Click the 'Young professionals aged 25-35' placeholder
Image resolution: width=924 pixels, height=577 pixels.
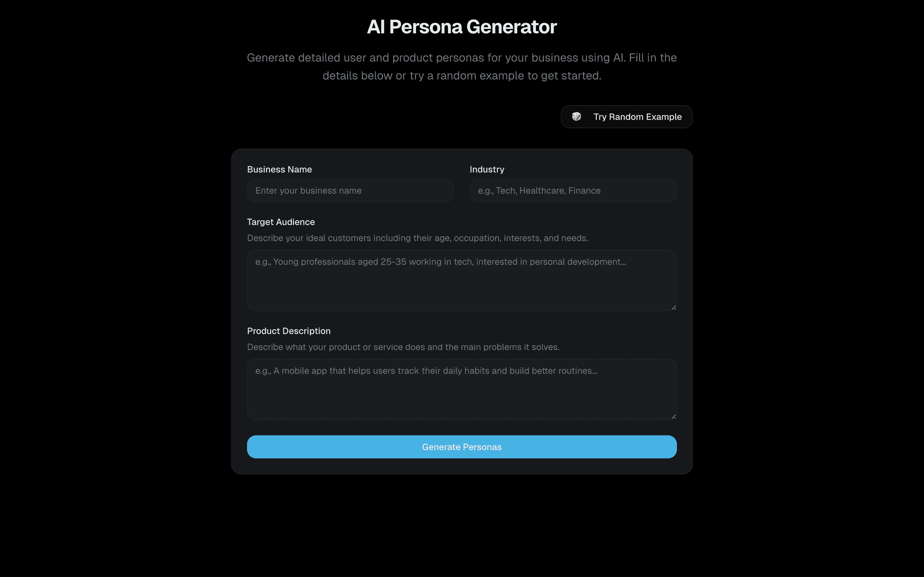click(441, 262)
